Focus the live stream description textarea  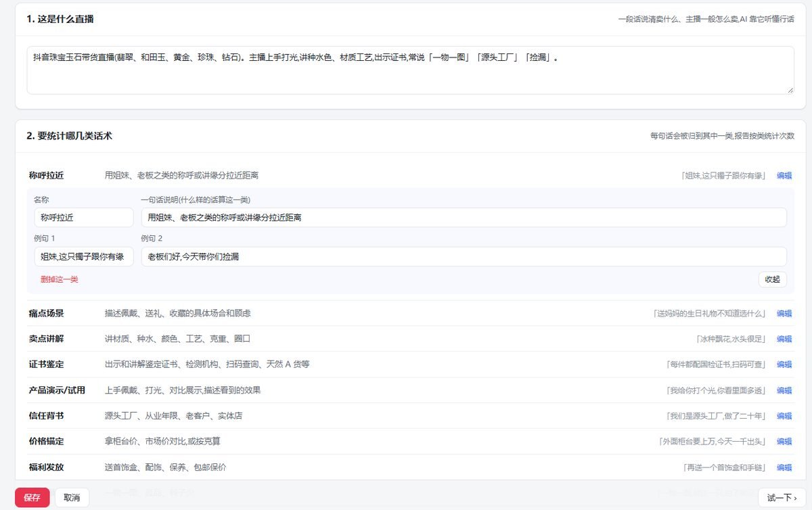point(410,70)
